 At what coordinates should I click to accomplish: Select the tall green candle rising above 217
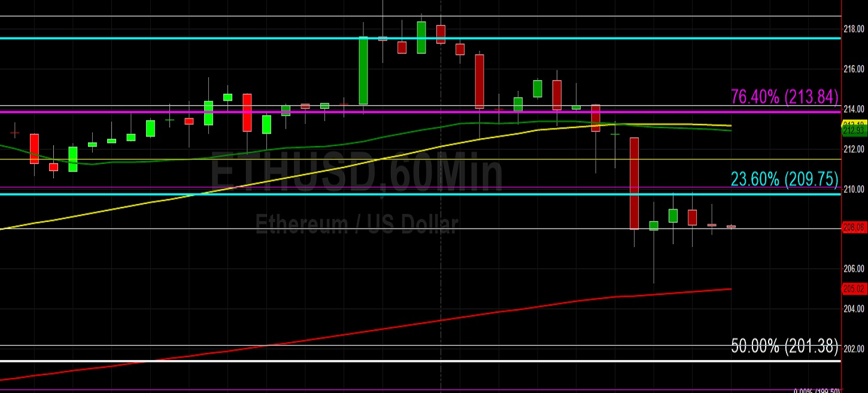[363, 71]
